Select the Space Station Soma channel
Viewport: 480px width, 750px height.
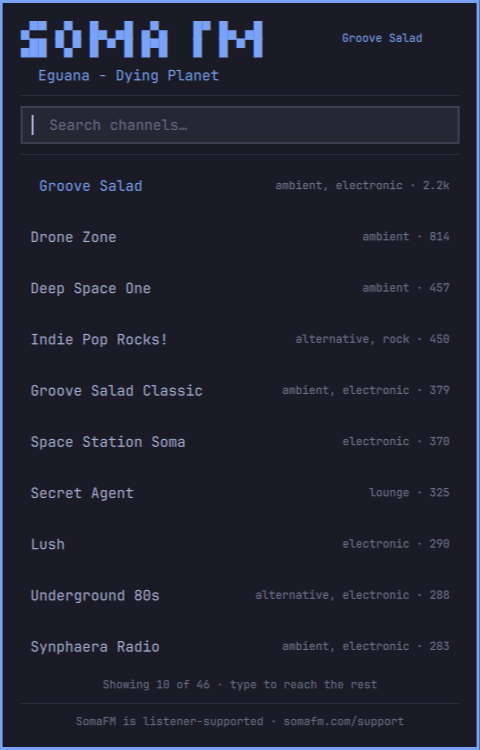240,441
